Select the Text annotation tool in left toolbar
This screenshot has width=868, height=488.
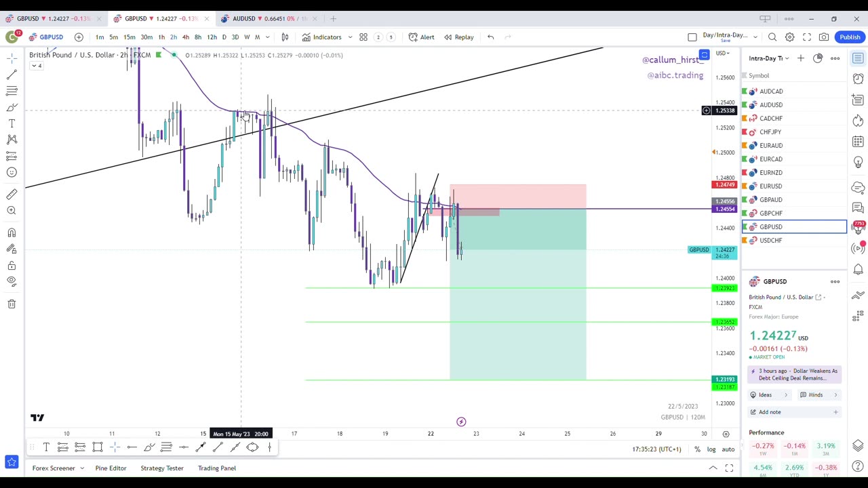(12, 123)
